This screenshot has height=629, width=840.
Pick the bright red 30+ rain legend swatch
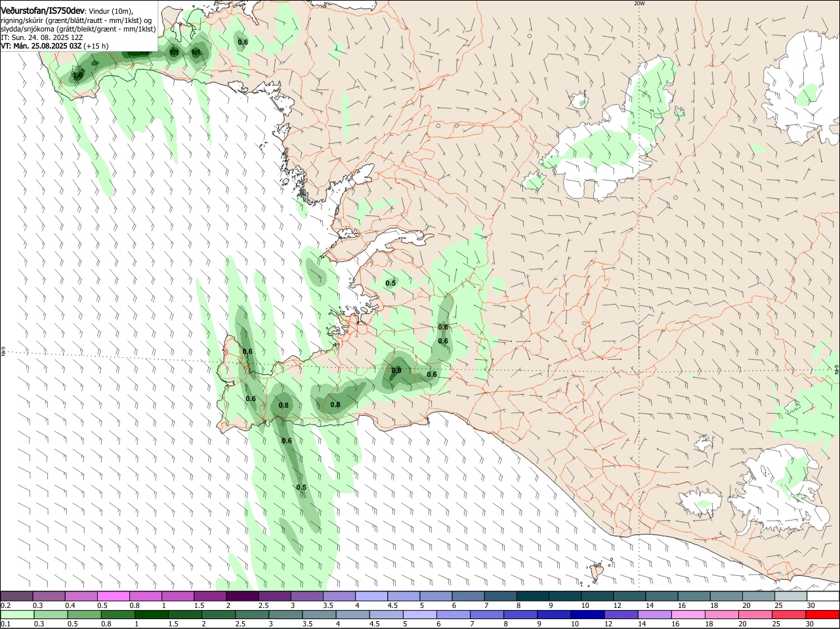823,615
